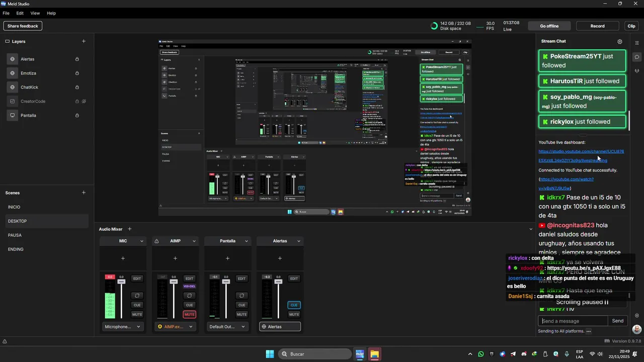
Task: Click the Pantalla layer display capture icon
Action: (13, 115)
